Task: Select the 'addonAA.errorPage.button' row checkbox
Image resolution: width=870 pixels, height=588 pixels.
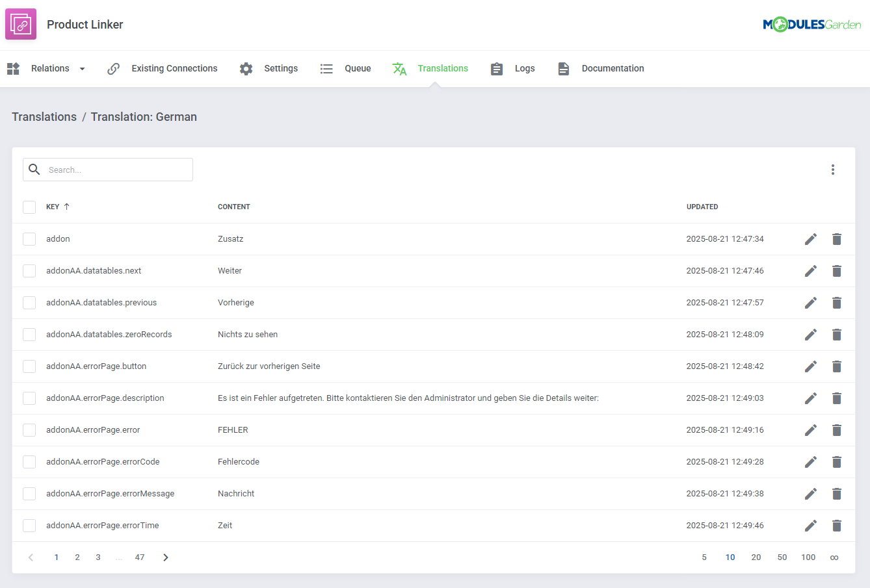Action: [29, 366]
